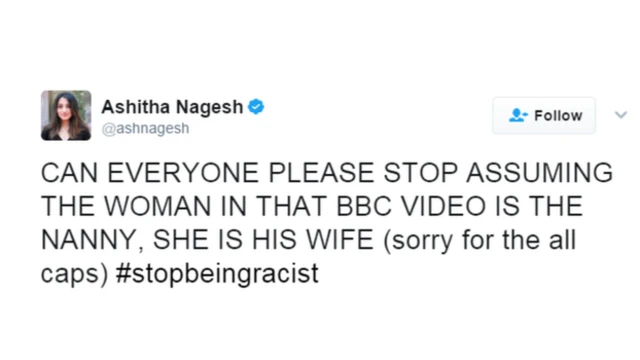The image size is (640, 360).
Task: Open the Ashitha Nagesh display name link
Action: [x=172, y=107]
